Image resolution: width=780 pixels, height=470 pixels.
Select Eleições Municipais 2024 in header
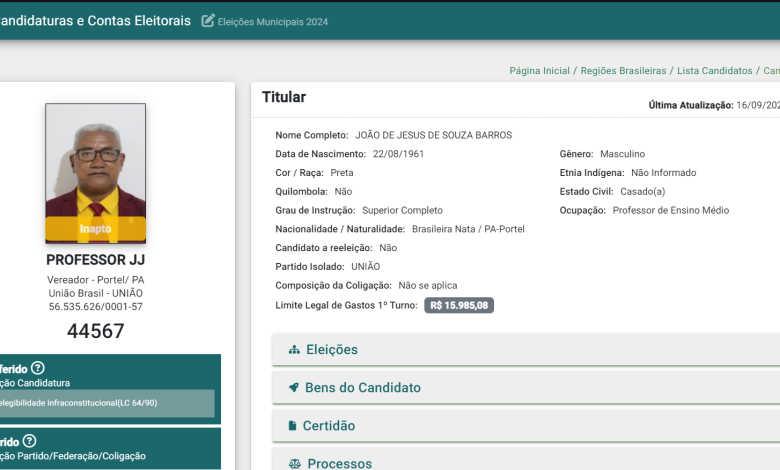(272, 22)
